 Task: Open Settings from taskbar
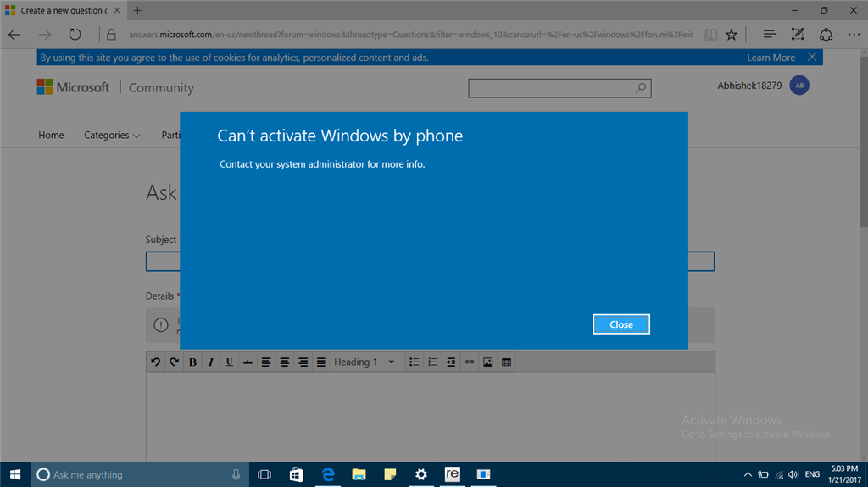click(x=421, y=474)
